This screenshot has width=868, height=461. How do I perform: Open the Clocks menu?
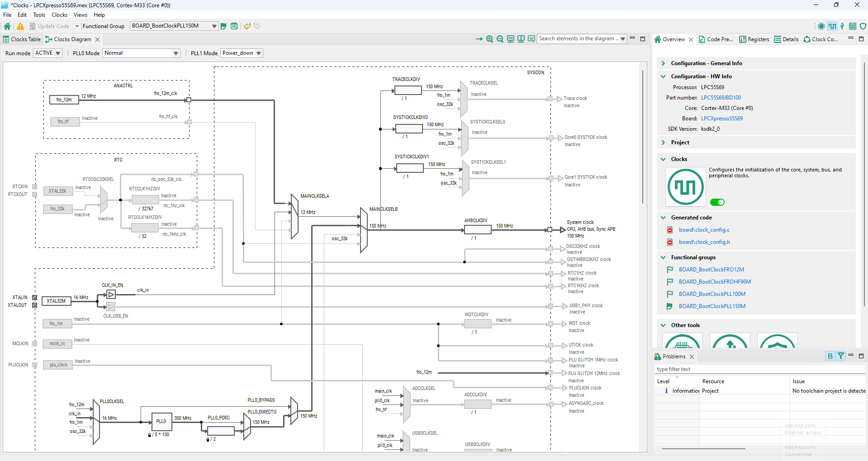point(59,15)
